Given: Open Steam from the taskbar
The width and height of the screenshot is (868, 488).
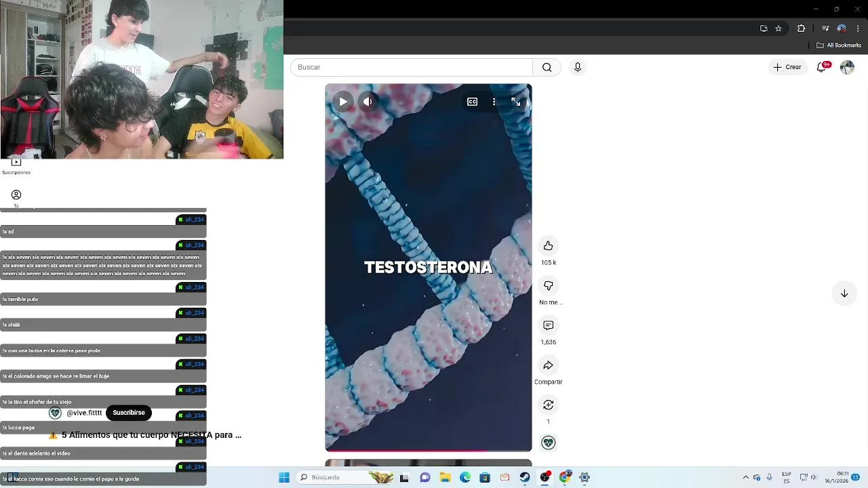Looking at the screenshot, I should coord(525,477).
